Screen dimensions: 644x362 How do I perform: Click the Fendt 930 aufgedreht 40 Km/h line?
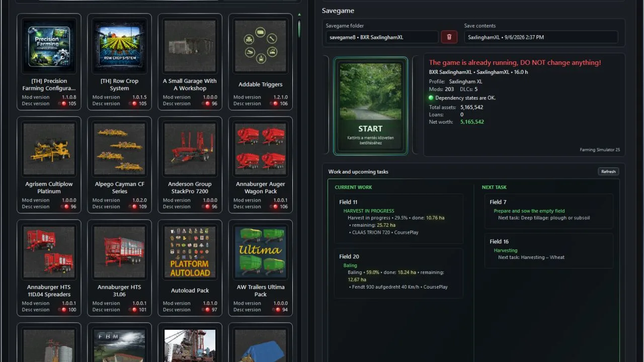[398, 287]
